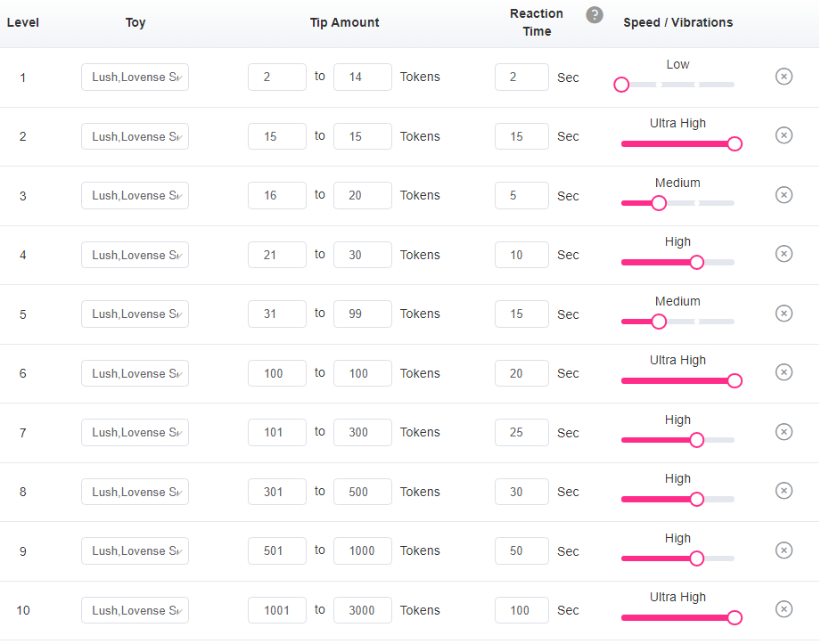Remove level 1 with its X icon

[x=784, y=77]
